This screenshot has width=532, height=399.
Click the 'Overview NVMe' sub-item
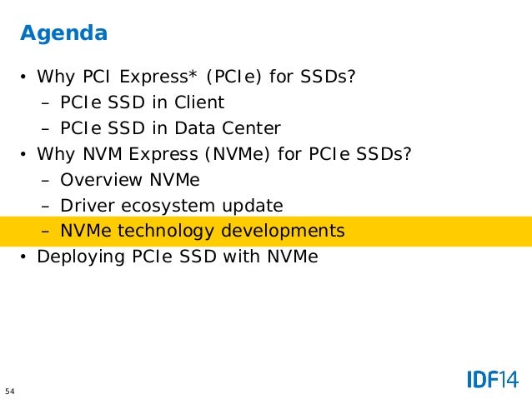[130, 180]
